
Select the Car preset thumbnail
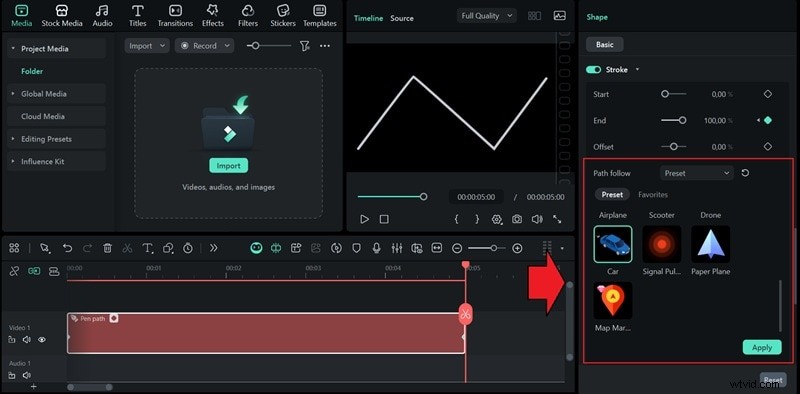613,244
